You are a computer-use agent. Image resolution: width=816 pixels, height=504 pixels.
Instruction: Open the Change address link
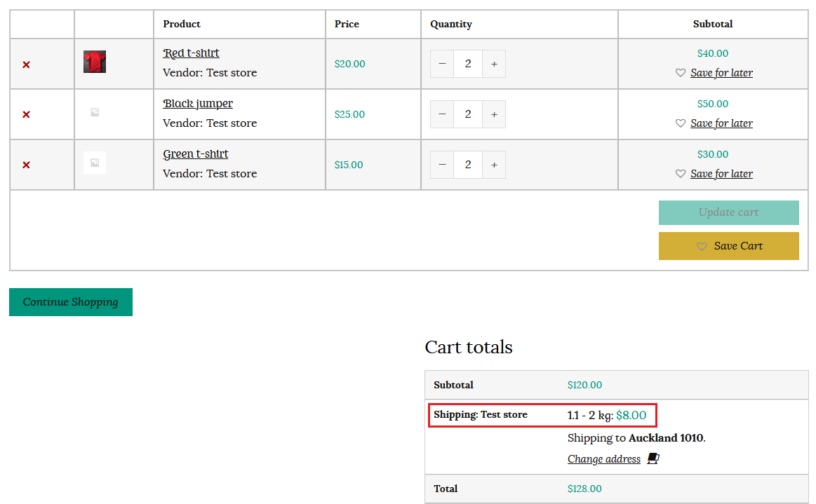click(603, 458)
